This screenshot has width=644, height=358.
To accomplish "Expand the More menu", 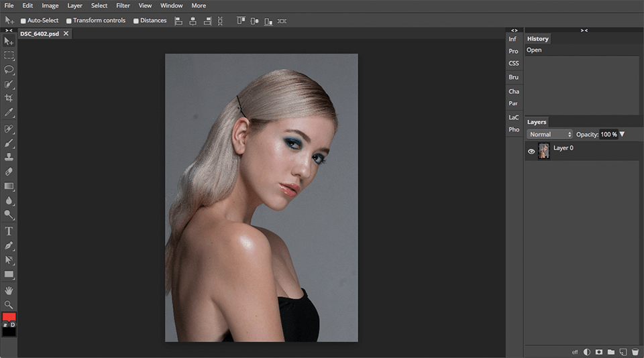I will tap(199, 5).
